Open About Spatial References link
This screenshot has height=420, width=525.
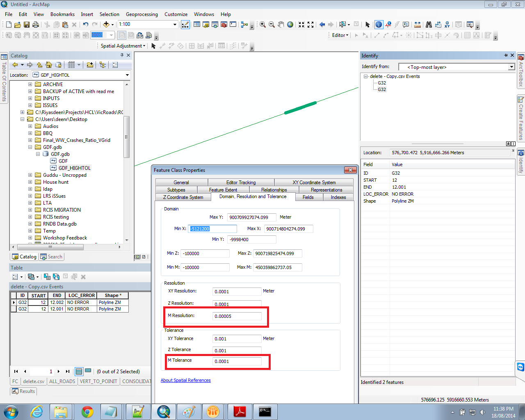[x=185, y=380]
